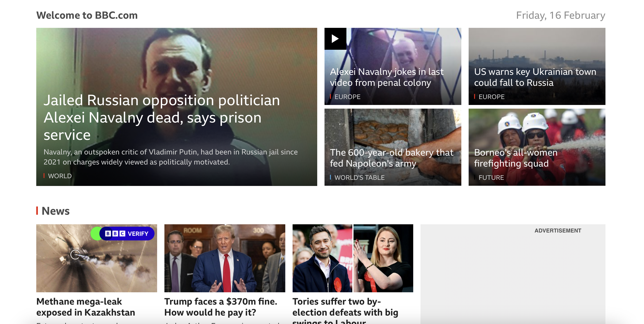Click the video play button on Navalny story

[x=335, y=39]
